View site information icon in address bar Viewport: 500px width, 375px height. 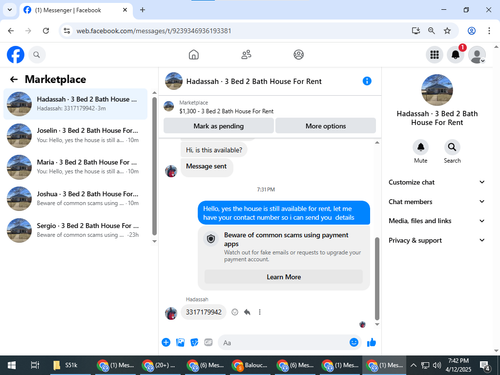(67, 31)
